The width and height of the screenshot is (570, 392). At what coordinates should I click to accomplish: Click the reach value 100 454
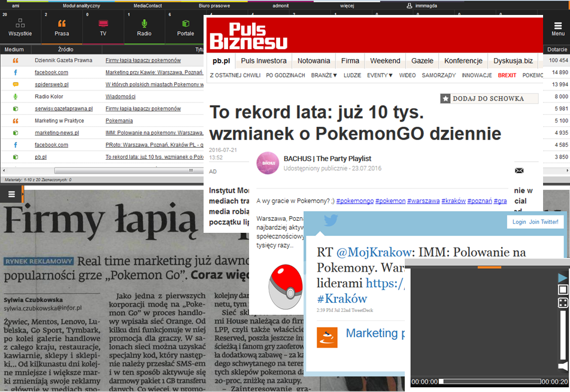(558, 60)
